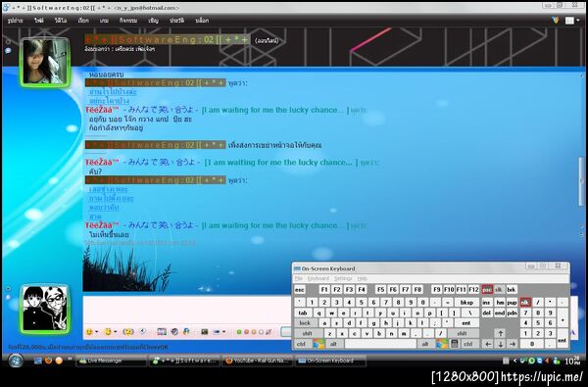Toggle the nlk num lock key
The width and height of the screenshot is (588, 387).
(x=525, y=302)
